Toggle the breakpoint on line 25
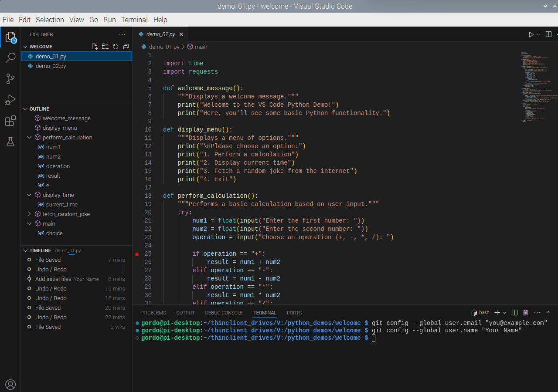Screen dimensions: 558x392 [x=136, y=253]
